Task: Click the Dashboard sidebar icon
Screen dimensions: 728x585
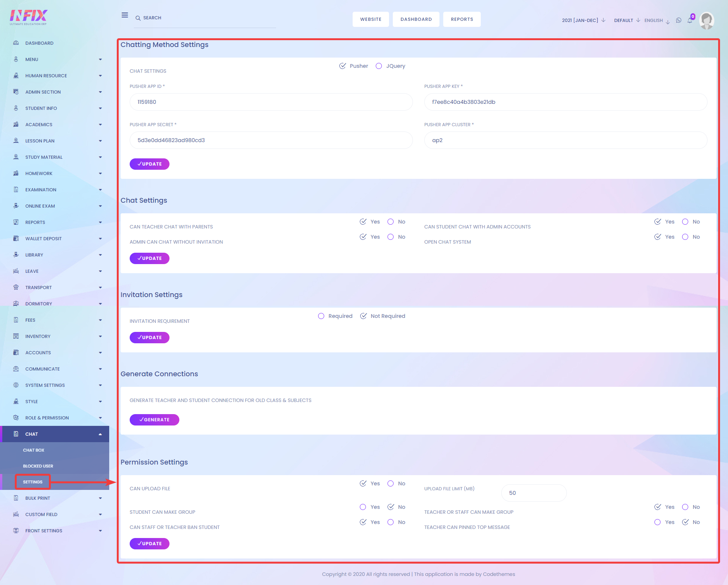Action: point(16,43)
